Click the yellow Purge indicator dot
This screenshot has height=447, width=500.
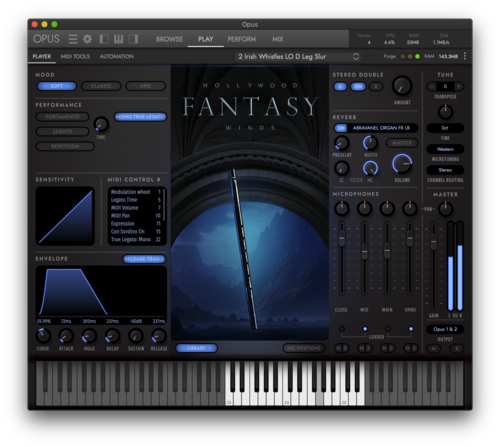click(410, 56)
